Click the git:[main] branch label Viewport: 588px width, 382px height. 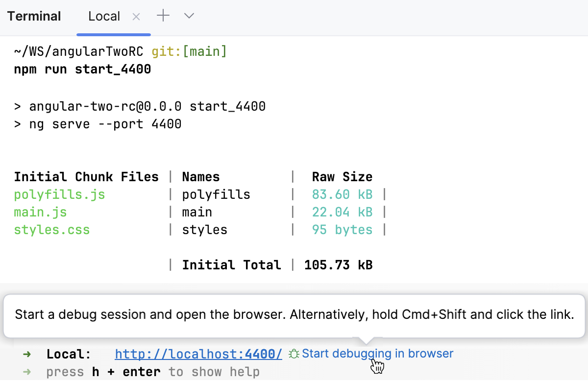[x=189, y=51]
